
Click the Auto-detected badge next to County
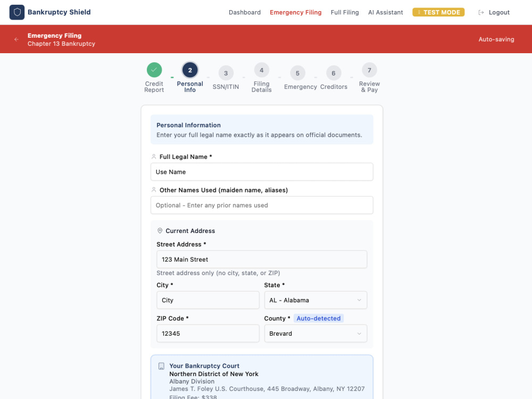pos(319,318)
